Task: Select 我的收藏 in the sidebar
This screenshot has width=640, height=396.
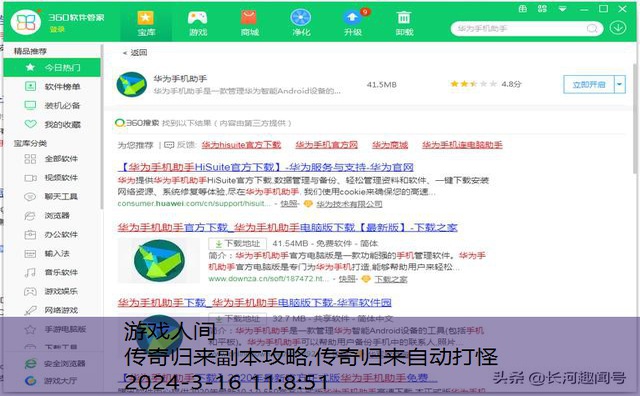Action: coord(52,124)
